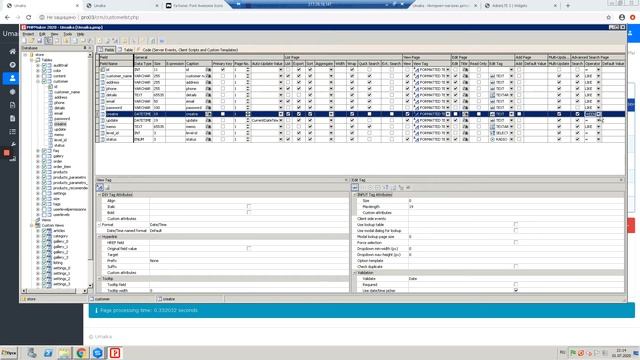Click Page No stepper for id row
Viewport: 640px width, 360px height.
tap(248, 70)
